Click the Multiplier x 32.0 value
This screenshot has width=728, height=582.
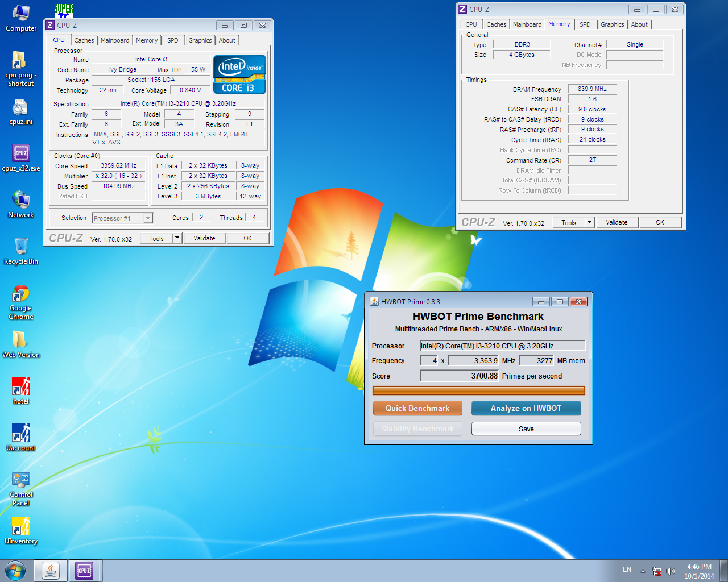118,176
